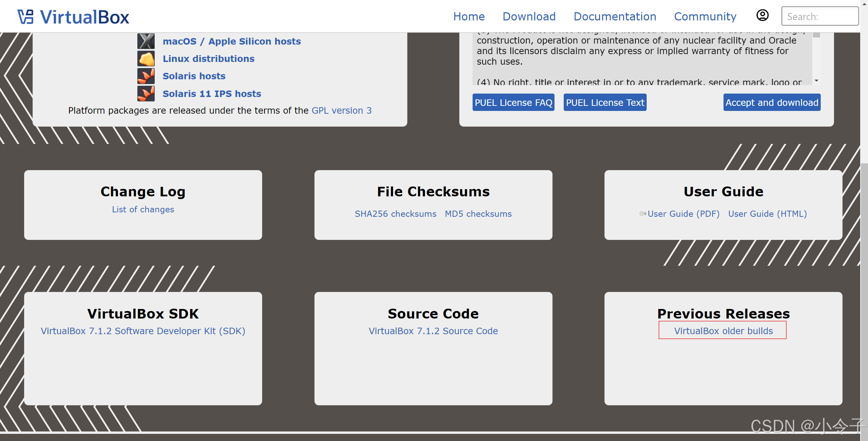
Task: Open the SHA256 checksums link
Action: 395,214
